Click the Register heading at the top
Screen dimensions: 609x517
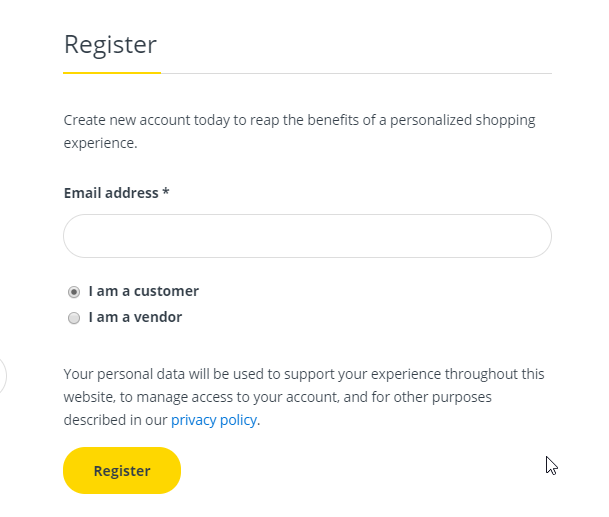click(x=110, y=45)
